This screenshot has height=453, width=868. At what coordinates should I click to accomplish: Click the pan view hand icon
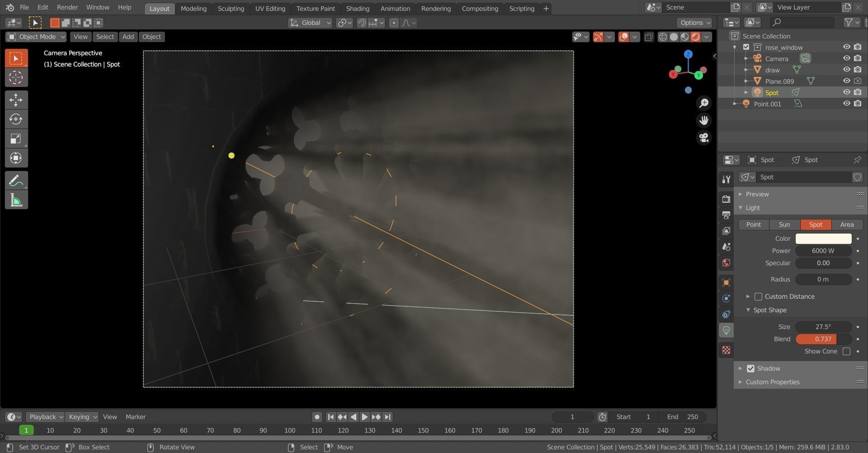(704, 120)
